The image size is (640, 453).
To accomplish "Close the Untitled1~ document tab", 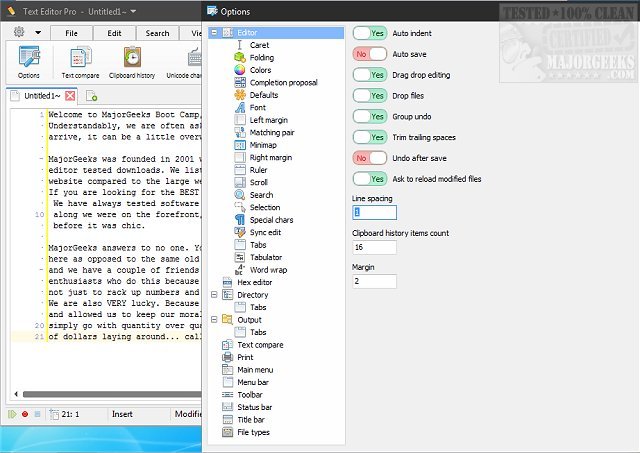I will point(70,96).
